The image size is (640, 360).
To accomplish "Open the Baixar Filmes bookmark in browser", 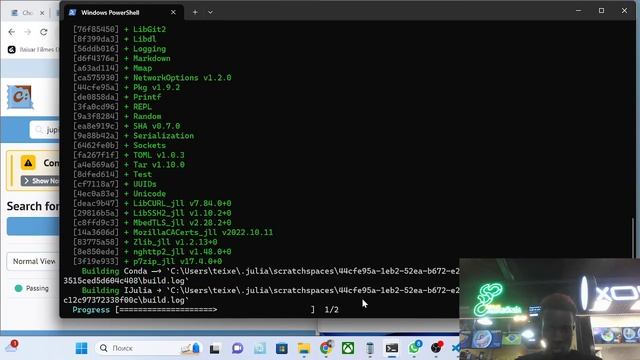I will (33, 49).
